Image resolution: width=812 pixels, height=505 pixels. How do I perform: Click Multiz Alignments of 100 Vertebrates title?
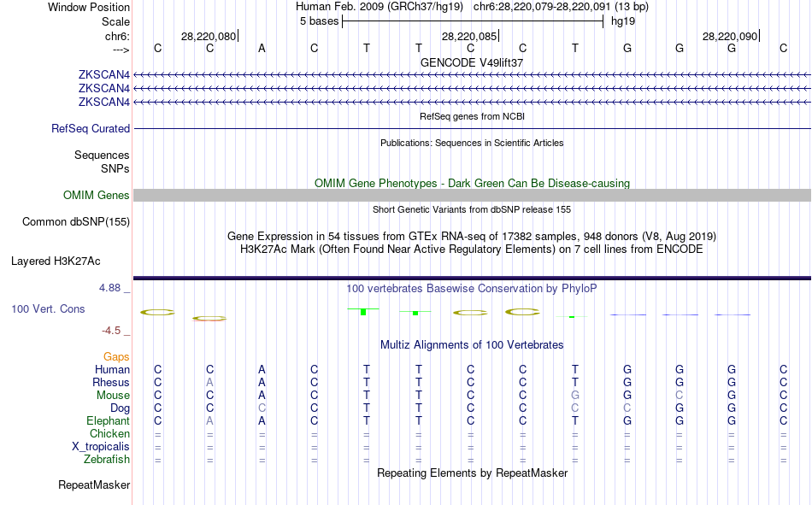(472, 345)
